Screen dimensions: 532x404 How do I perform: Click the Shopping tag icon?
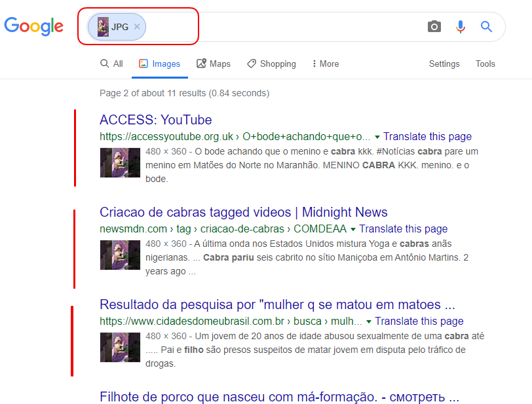[x=252, y=64]
